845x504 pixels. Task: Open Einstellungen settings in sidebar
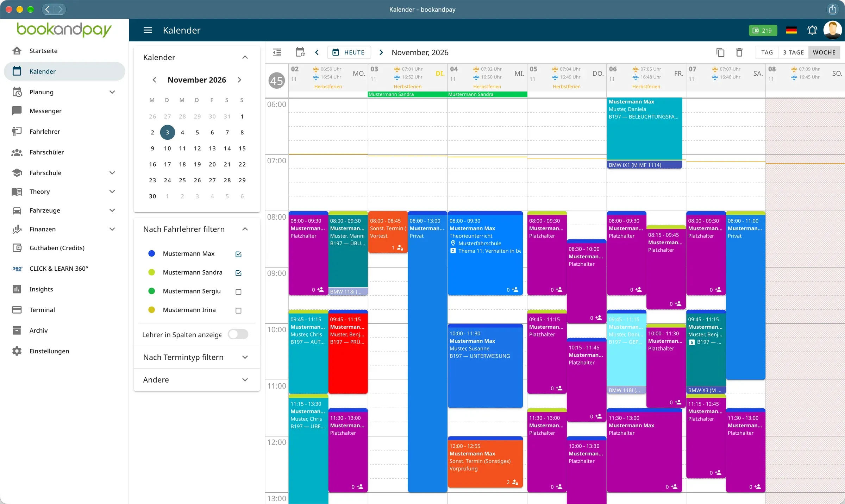point(64,351)
